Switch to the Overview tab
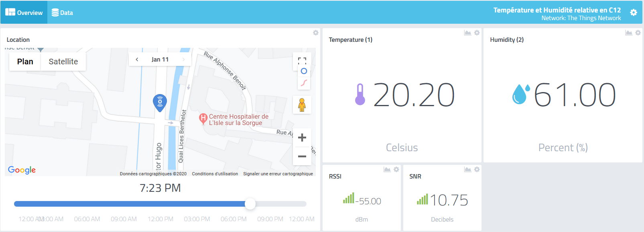 point(24,12)
